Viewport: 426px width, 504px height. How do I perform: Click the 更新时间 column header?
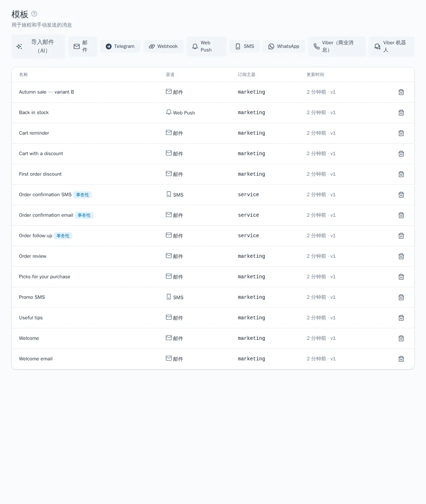point(315,75)
